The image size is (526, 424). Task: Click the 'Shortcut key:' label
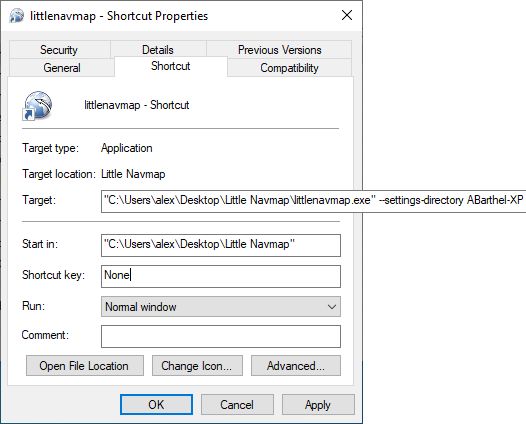(x=53, y=275)
